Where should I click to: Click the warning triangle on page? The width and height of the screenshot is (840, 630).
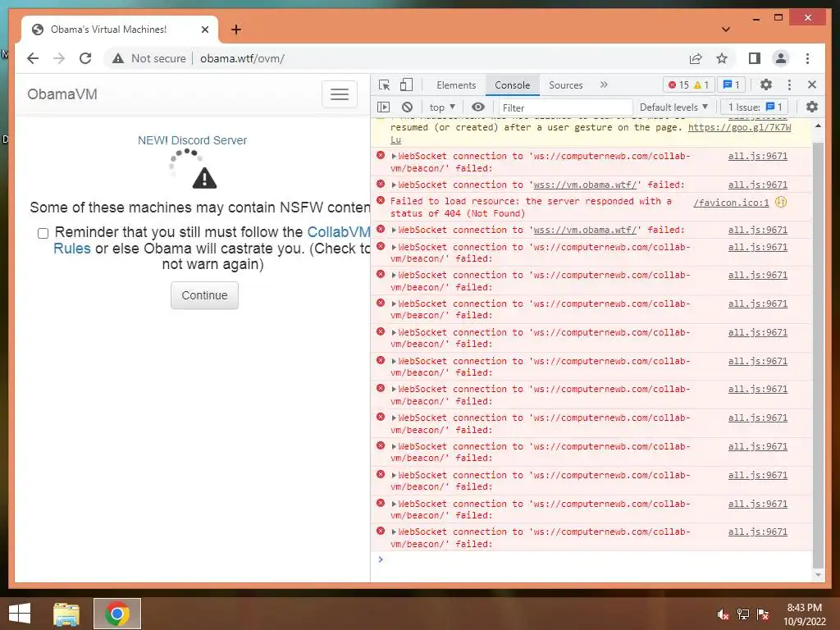point(204,178)
